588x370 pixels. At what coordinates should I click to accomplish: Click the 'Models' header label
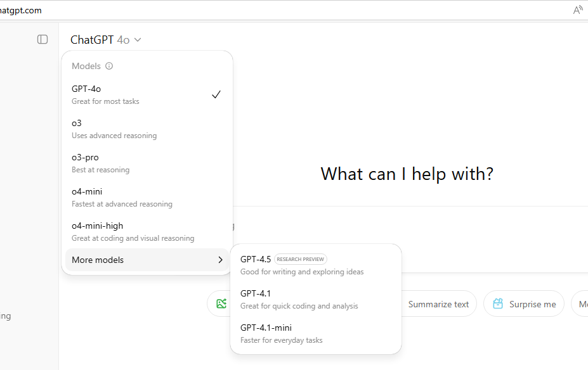pos(86,66)
